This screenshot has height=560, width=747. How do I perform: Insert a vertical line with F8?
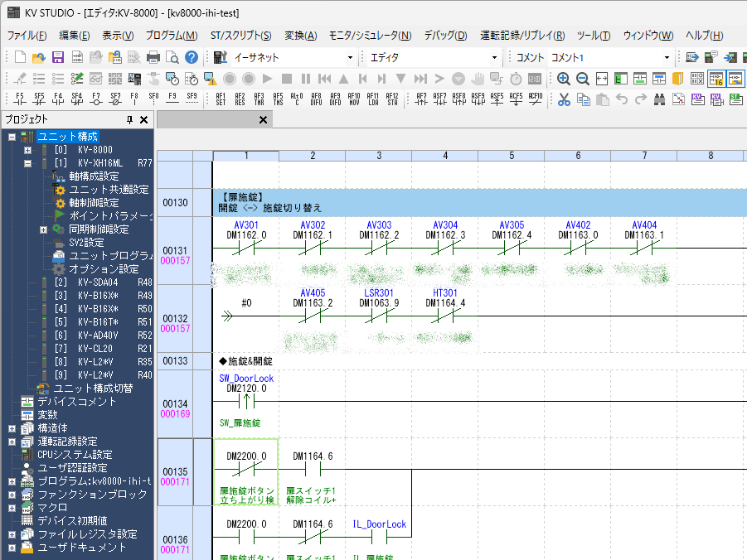pos(134,99)
